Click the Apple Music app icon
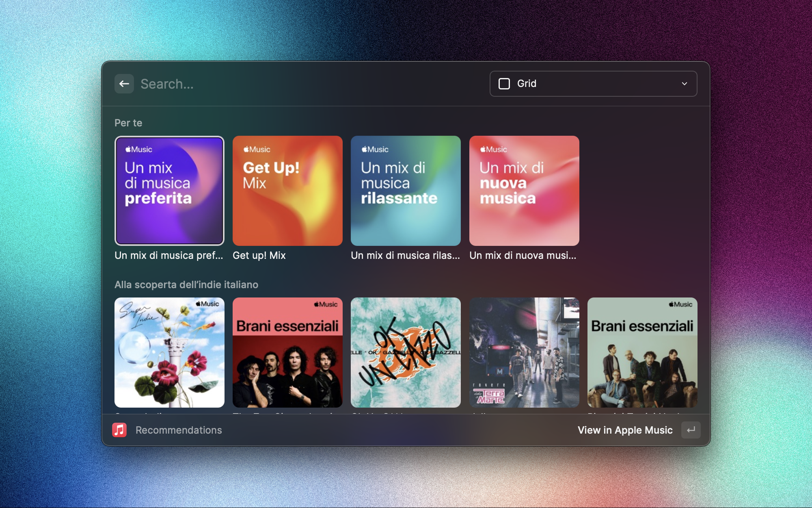Screen dimensions: 812x508 pyautogui.click(x=119, y=430)
